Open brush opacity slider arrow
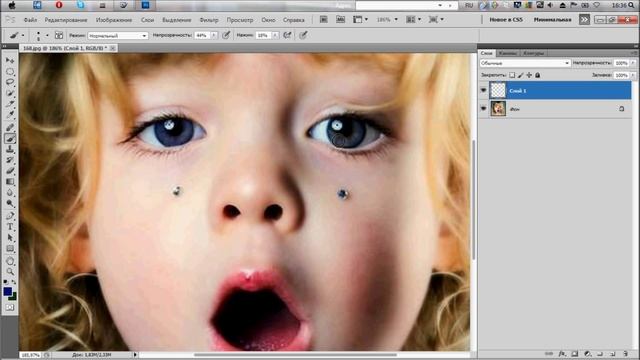 [213, 36]
